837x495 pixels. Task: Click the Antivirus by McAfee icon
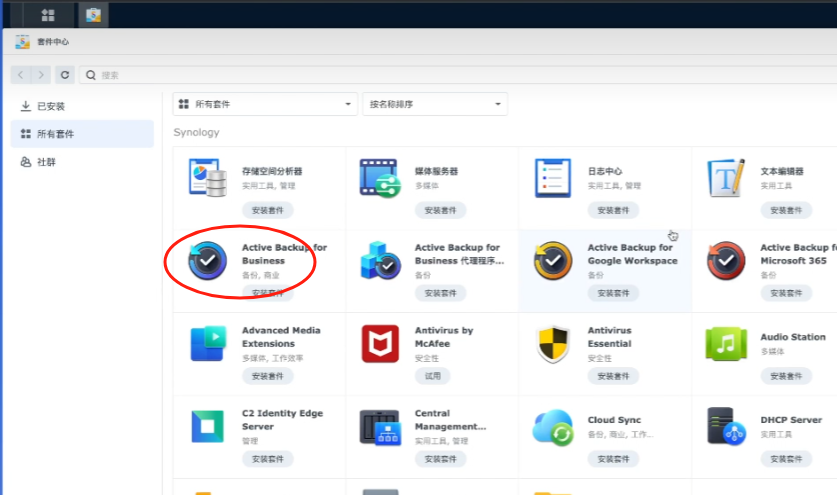380,344
